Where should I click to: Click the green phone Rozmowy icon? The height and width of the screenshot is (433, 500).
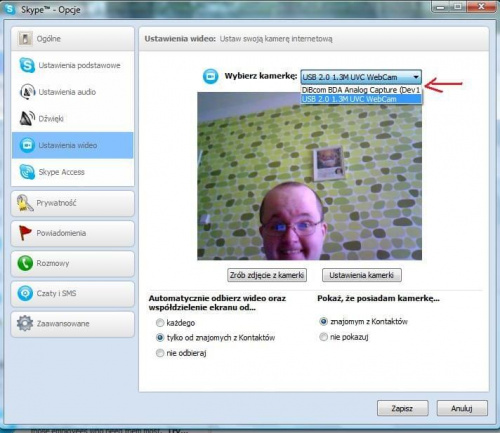(x=25, y=263)
